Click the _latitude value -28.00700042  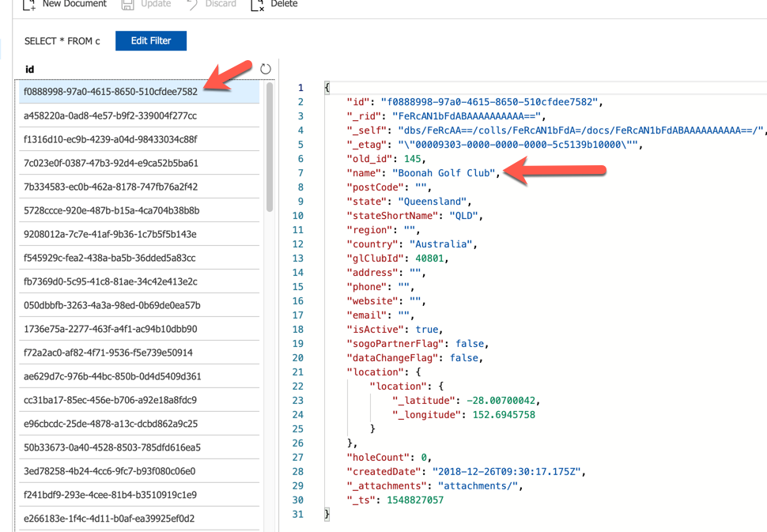pyautogui.click(x=501, y=401)
